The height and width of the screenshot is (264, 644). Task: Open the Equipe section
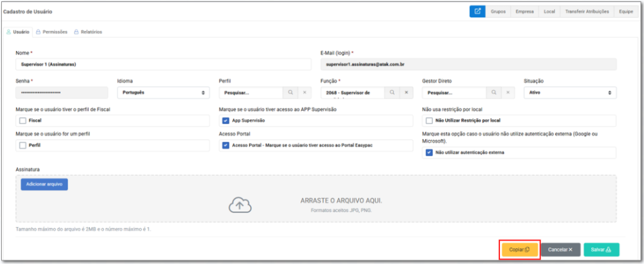626,11
